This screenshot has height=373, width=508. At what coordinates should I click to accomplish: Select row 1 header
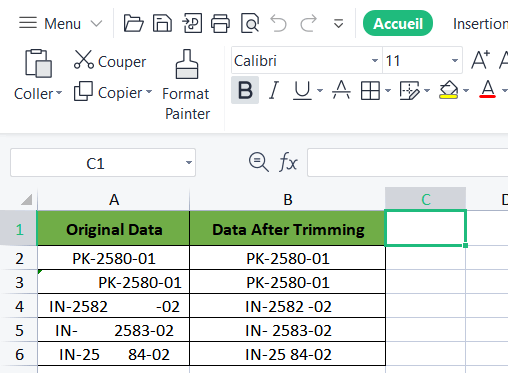pyautogui.click(x=19, y=229)
